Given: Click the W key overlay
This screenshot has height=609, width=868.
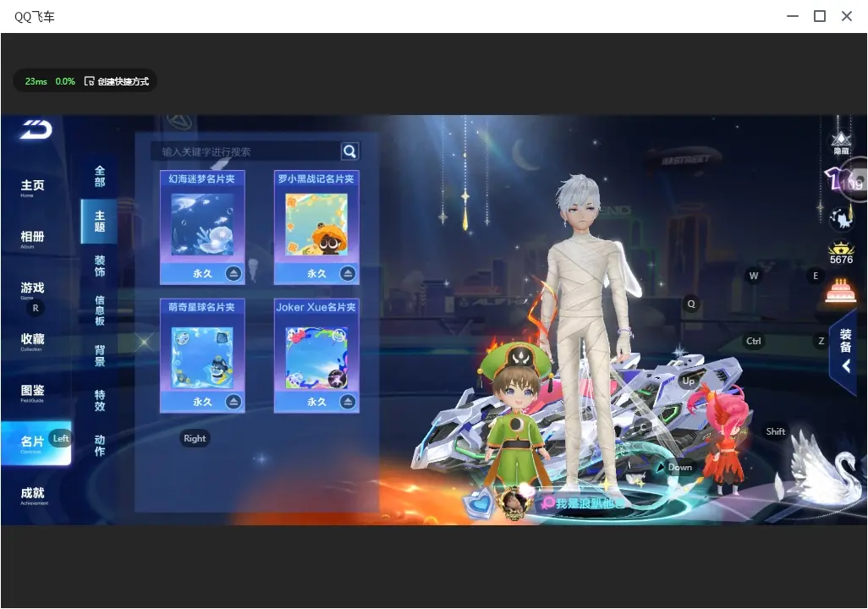Looking at the screenshot, I should (754, 276).
